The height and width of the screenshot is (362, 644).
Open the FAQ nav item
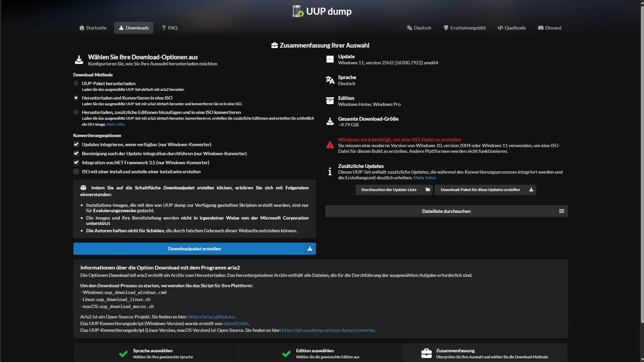[170, 28]
